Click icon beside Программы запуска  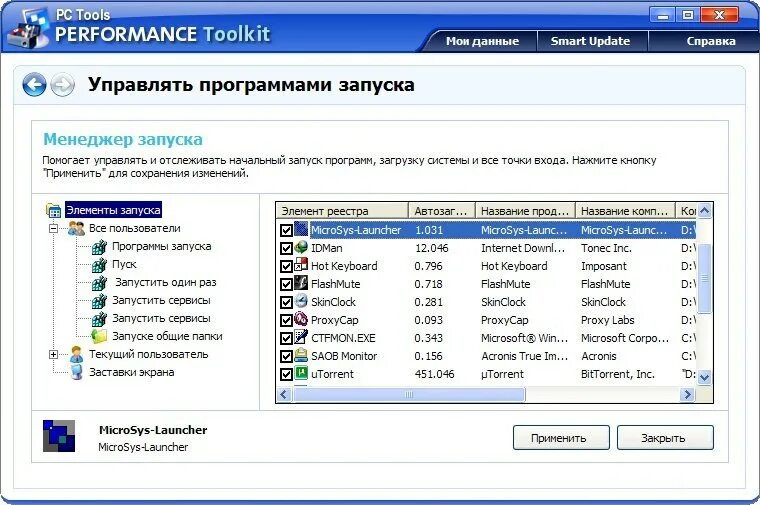(99, 247)
